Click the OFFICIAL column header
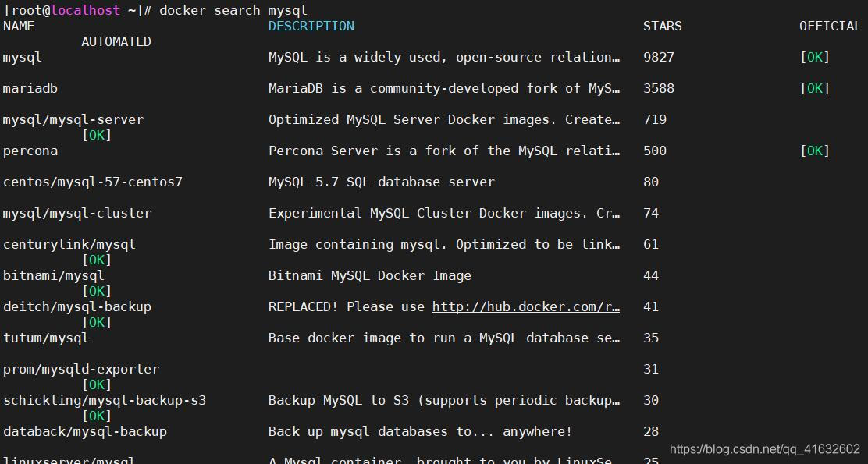 [x=831, y=26]
